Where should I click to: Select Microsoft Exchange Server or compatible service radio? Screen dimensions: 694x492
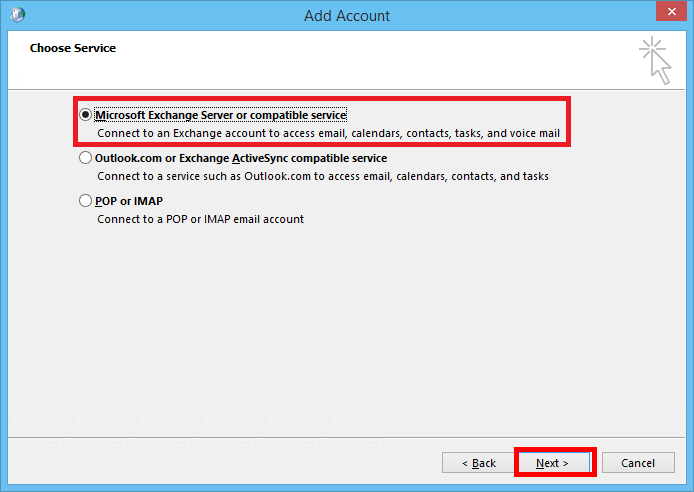(x=85, y=115)
